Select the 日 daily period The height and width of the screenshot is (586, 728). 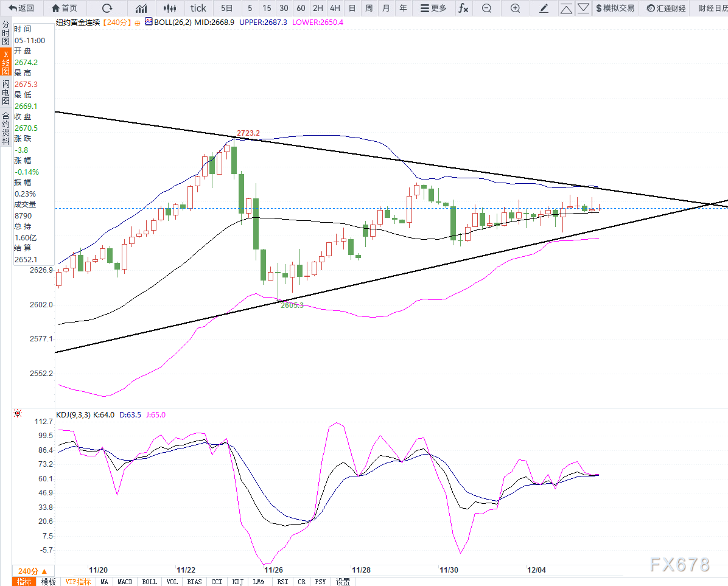tap(352, 8)
